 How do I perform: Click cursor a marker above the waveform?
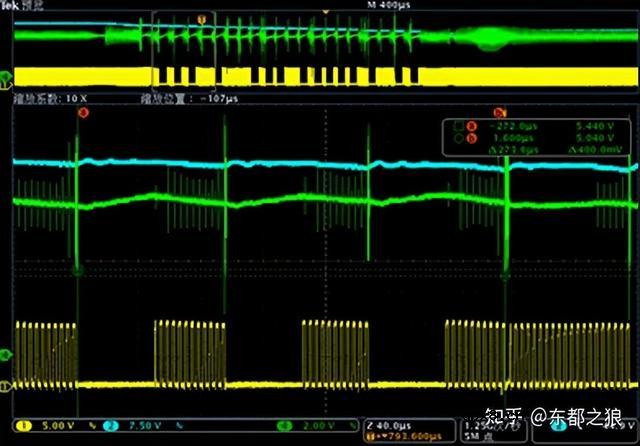coord(82,114)
